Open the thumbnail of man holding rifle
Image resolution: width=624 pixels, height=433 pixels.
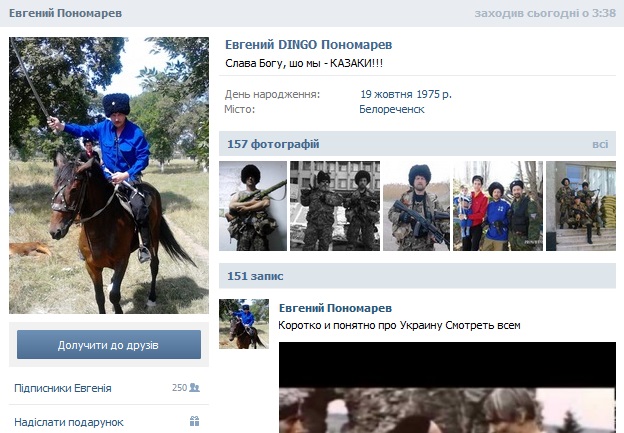pyautogui.click(x=416, y=206)
